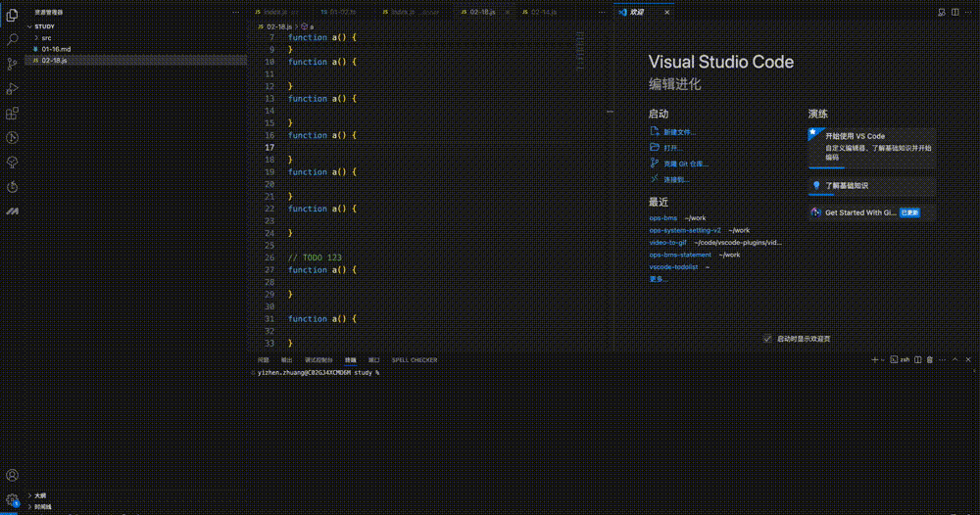Switch to the 02-14.js editor tab
This screenshot has width=980, height=515.
coord(543,12)
